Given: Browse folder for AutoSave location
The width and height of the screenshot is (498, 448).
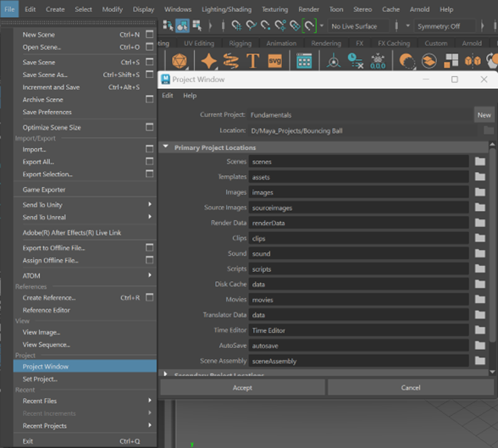Looking at the screenshot, I should click(x=480, y=346).
